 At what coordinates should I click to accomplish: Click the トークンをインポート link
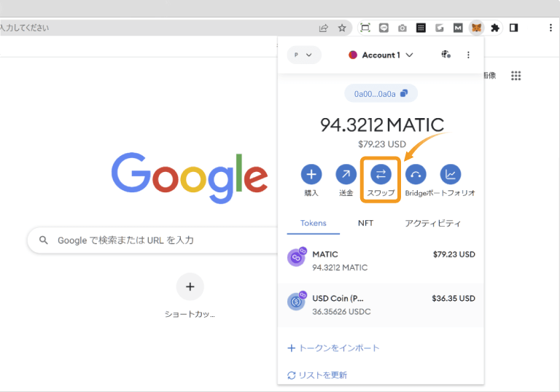click(333, 348)
